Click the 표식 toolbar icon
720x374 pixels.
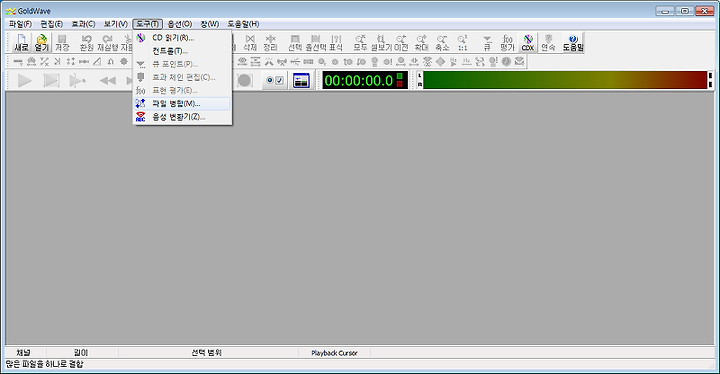pyautogui.click(x=336, y=42)
